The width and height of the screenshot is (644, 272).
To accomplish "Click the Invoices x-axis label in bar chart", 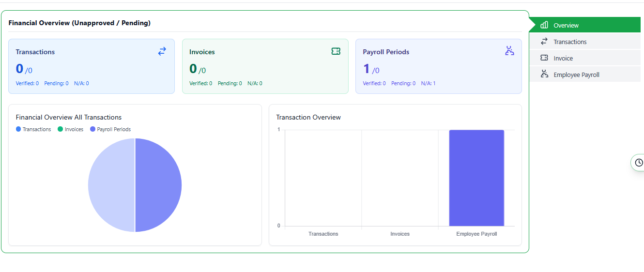I will coord(400,234).
